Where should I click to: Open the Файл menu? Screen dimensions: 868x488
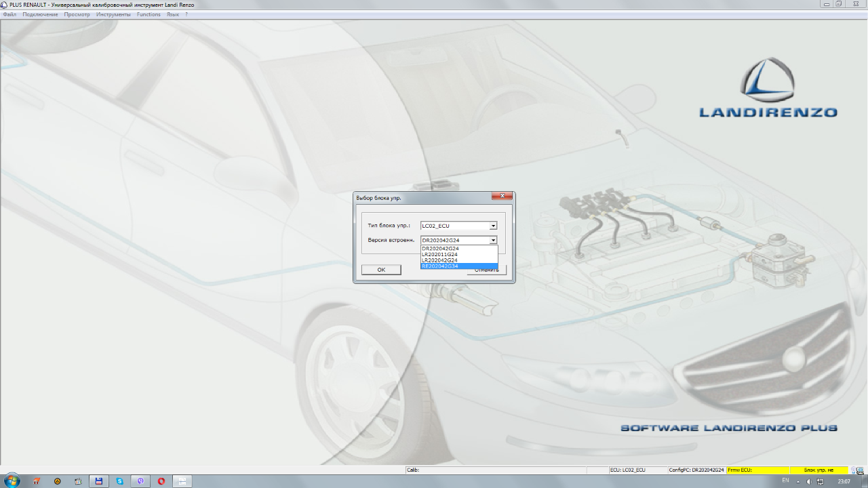pos(9,14)
